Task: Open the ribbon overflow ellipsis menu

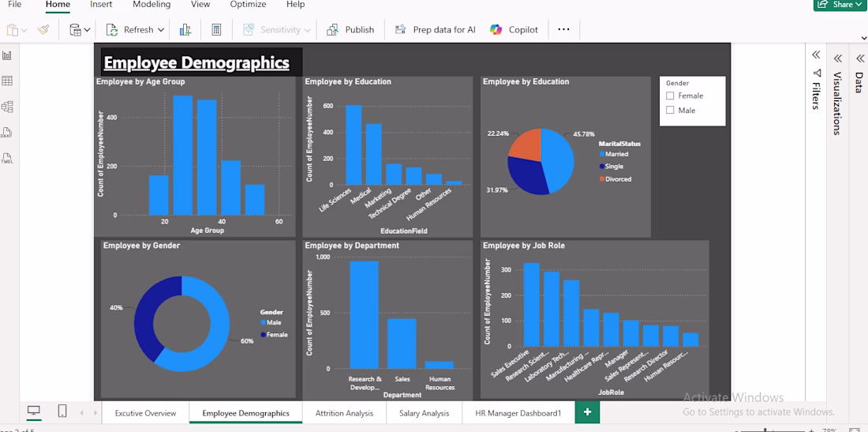Action: click(563, 29)
